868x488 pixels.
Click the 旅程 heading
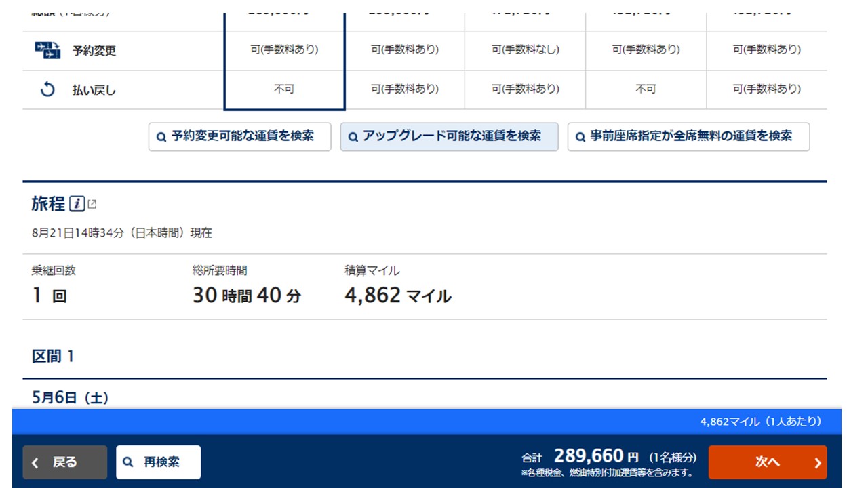coord(48,203)
